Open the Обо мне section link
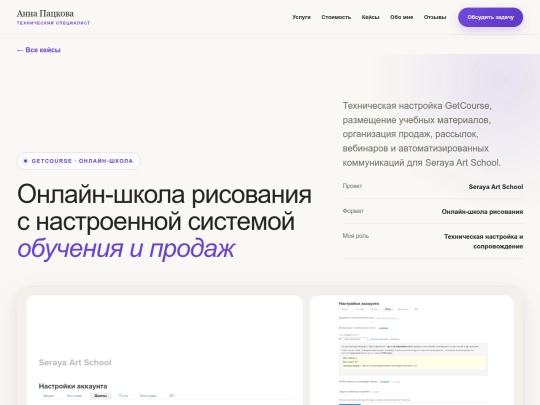 (x=401, y=17)
